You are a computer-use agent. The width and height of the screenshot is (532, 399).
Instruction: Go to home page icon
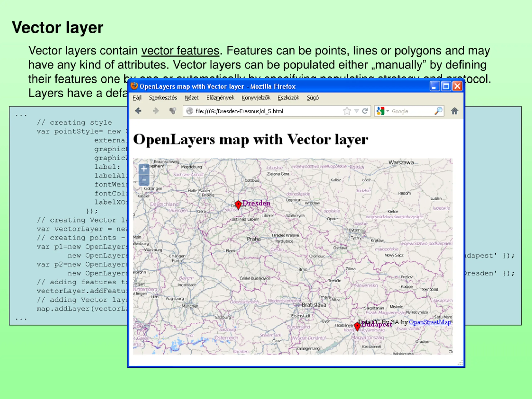click(454, 111)
